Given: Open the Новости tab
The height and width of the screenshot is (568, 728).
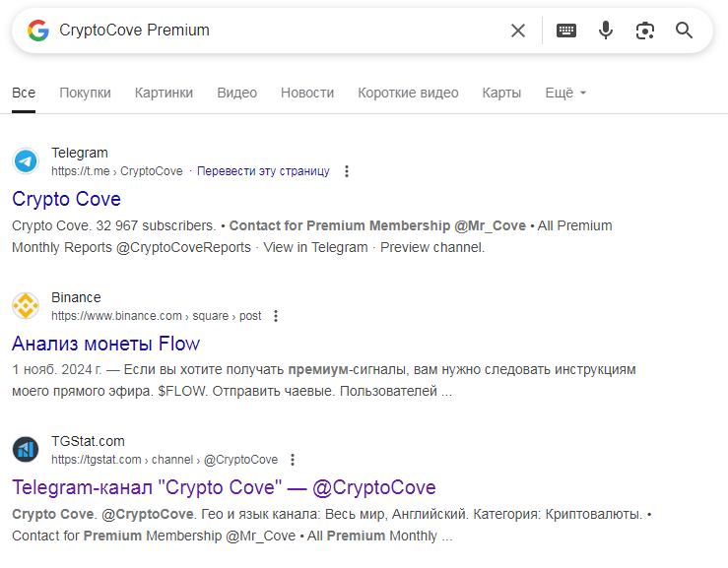Looking at the screenshot, I should [x=307, y=93].
